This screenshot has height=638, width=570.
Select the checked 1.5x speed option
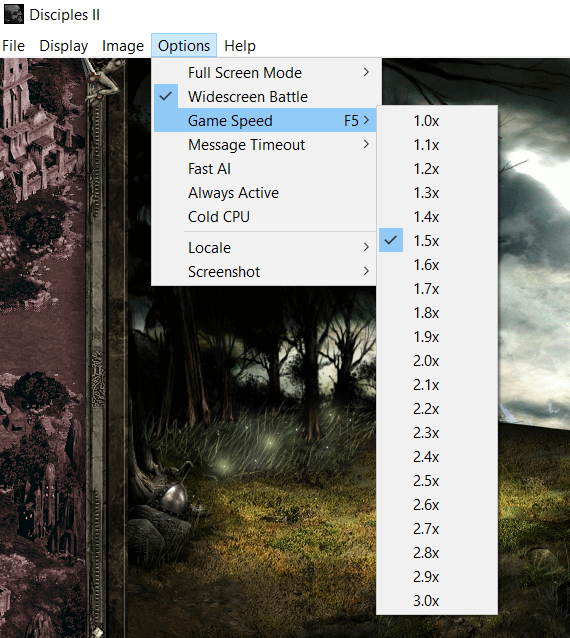[437, 240]
